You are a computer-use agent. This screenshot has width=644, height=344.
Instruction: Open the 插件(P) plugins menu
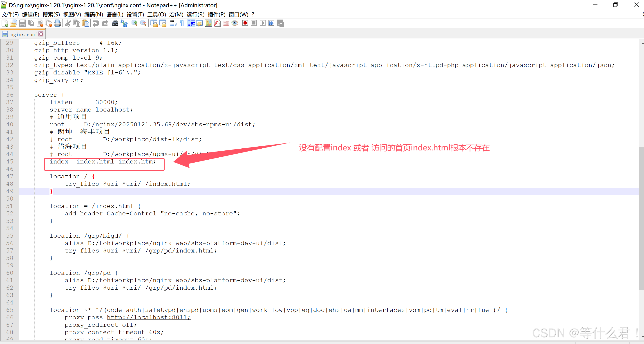point(216,14)
